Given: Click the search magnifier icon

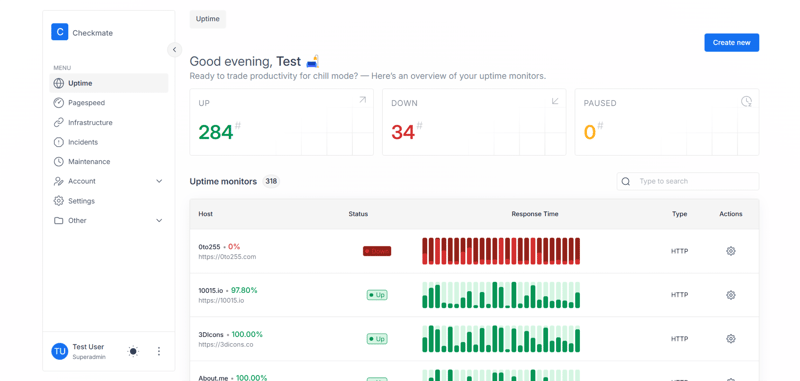Looking at the screenshot, I should [x=626, y=181].
